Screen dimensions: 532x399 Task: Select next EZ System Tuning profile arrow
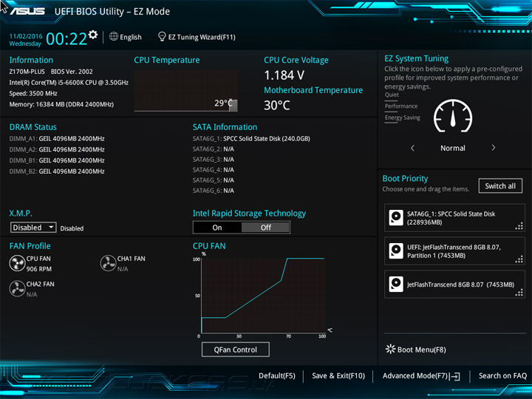(x=494, y=148)
